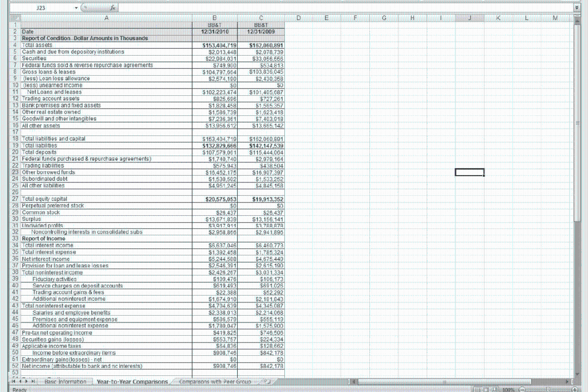Click the zoom slider handle
The width and height of the screenshot is (588, 392).
click(548, 389)
